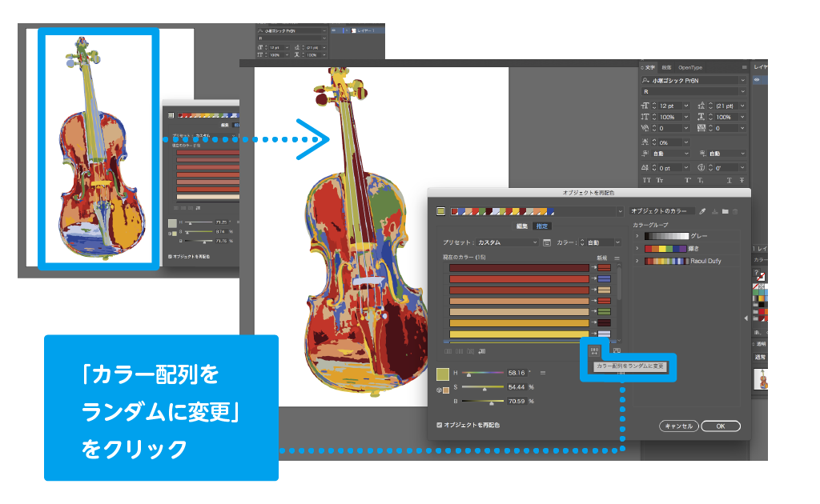Click the save changes to color group icon
820x504 pixels.
point(715,211)
